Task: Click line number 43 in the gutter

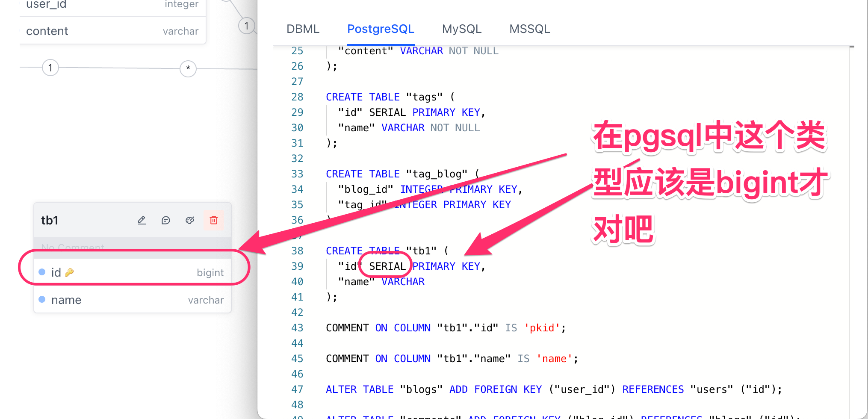Action: pos(297,328)
